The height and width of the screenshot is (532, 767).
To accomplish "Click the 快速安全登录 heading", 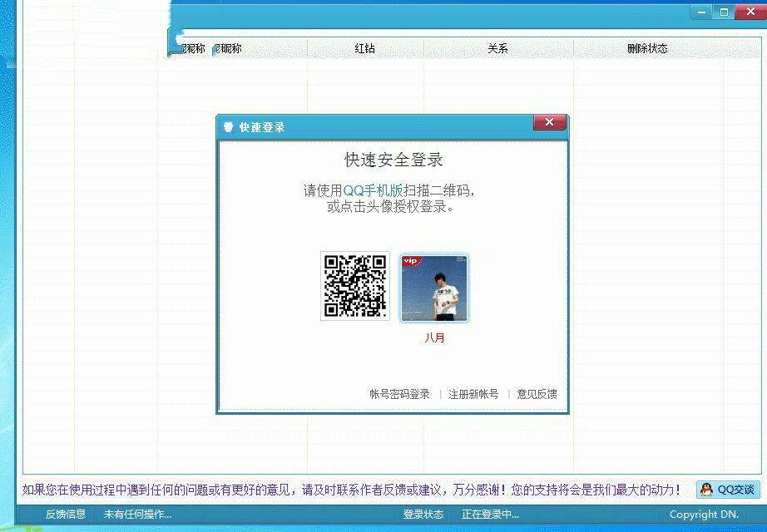I will [393, 160].
